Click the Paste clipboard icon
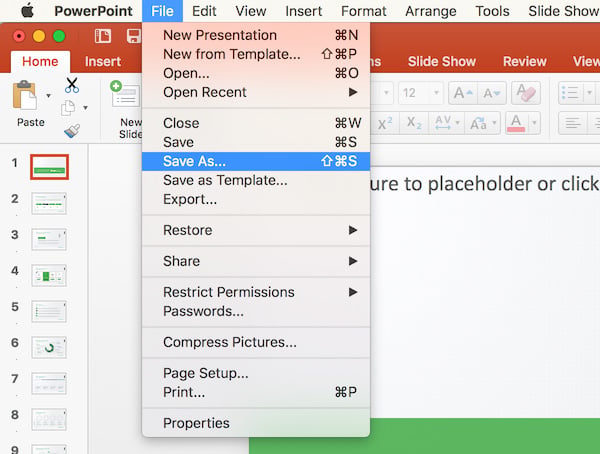The height and width of the screenshot is (454, 600). coord(25,95)
